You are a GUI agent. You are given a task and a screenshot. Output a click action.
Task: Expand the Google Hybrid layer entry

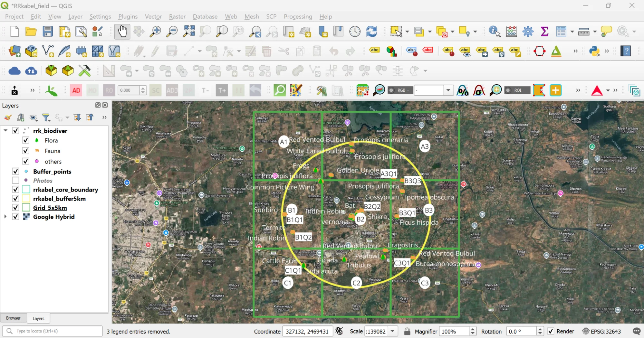pyautogui.click(x=5, y=217)
